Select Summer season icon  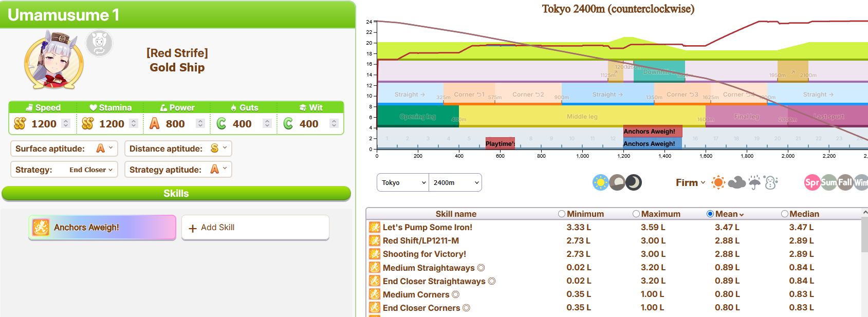pyautogui.click(x=828, y=182)
